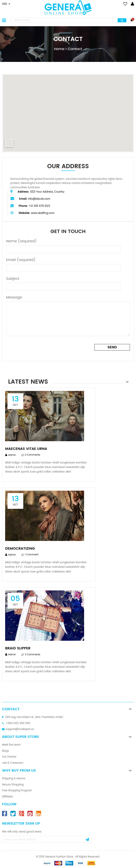136x868 pixels.
Task: Open the shopping cart icon
Action: click(132, 21)
